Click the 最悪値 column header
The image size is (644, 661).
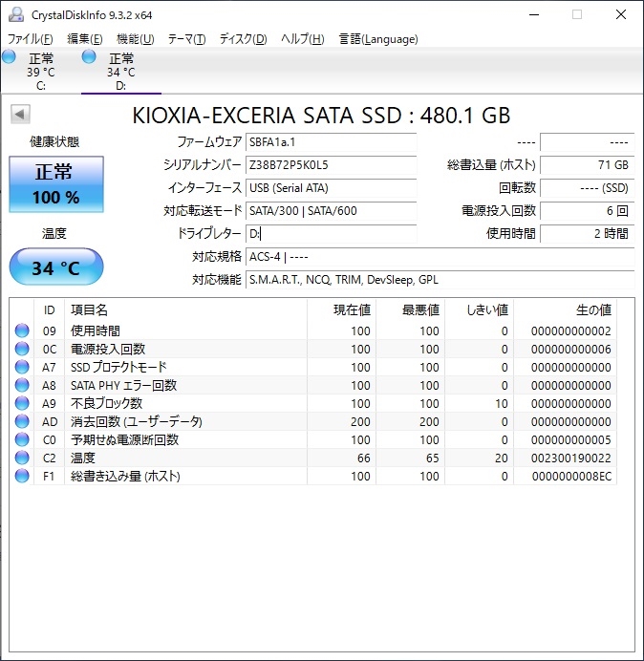tap(410, 310)
